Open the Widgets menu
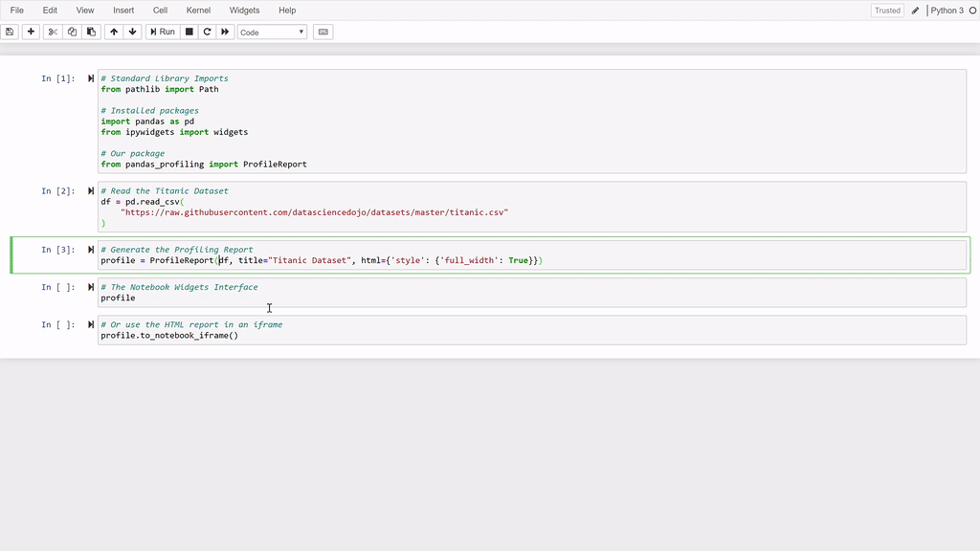The width and height of the screenshot is (980, 551). pyautogui.click(x=244, y=10)
